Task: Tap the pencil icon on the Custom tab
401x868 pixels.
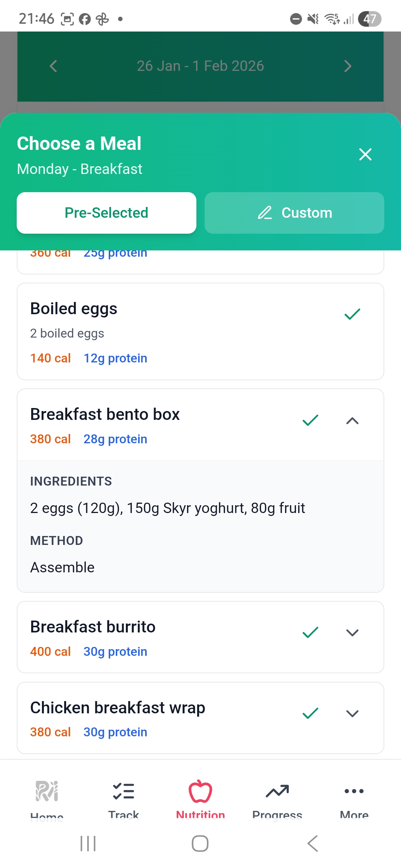Action: click(x=265, y=213)
